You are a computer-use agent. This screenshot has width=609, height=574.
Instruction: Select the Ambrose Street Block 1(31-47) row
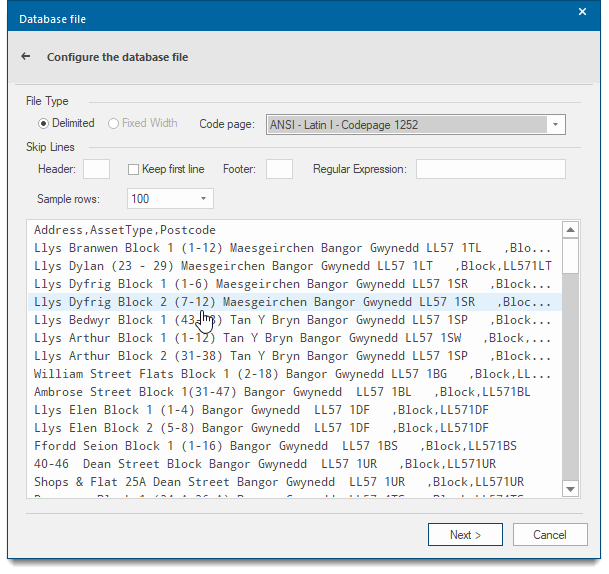click(x=295, y=391)
